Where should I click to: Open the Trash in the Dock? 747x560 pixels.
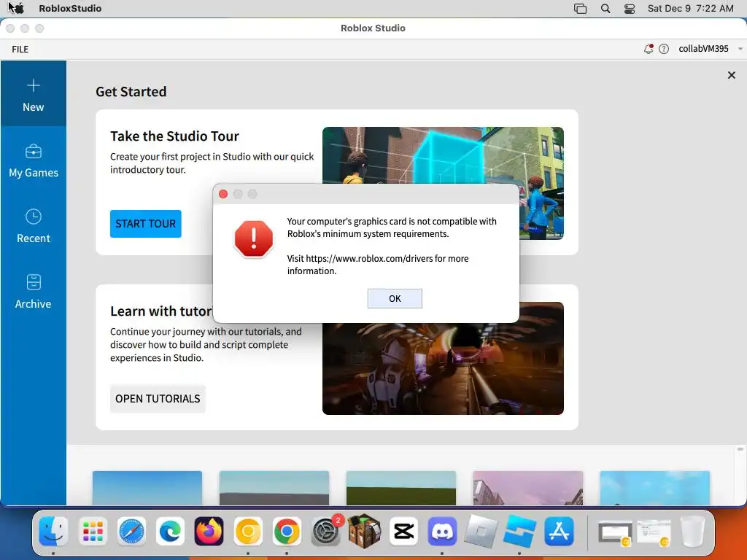(x=693, y=531)
